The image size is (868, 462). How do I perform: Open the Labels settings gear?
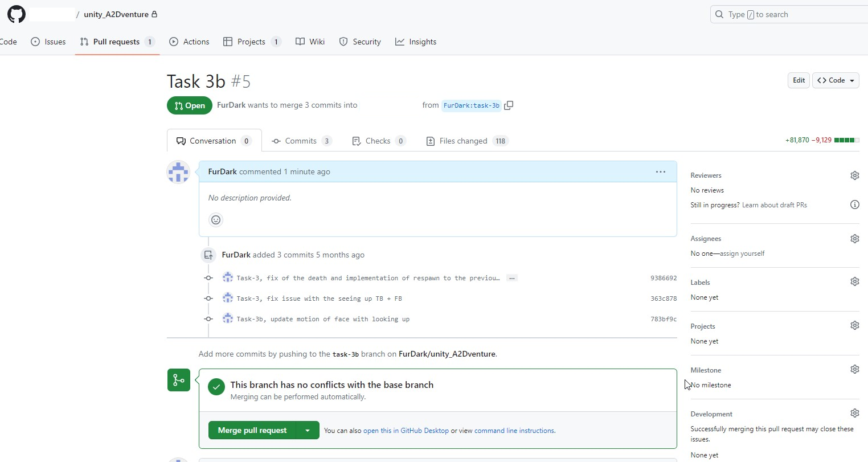click(x=854, y=281)
